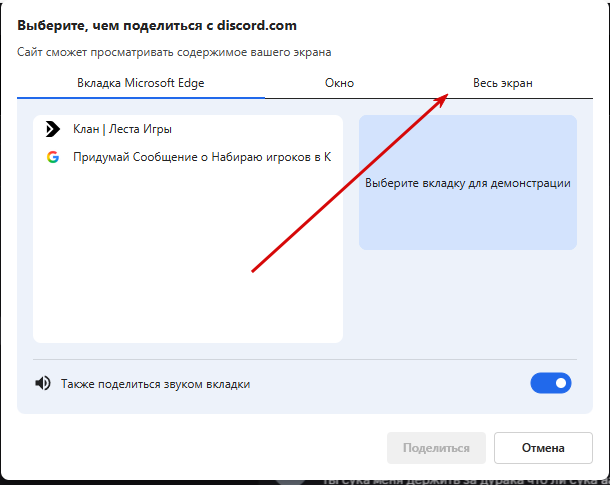Click the Поделиться button
This screenshot has height=485, width=610.
[436, 448]
